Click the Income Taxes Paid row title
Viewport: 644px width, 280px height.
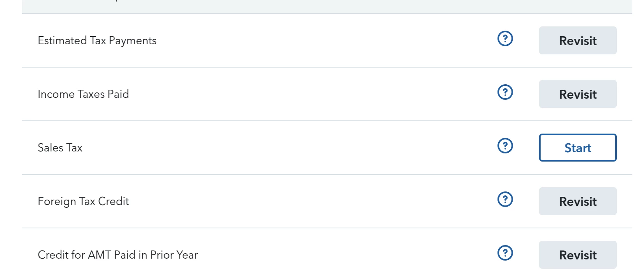83,94
